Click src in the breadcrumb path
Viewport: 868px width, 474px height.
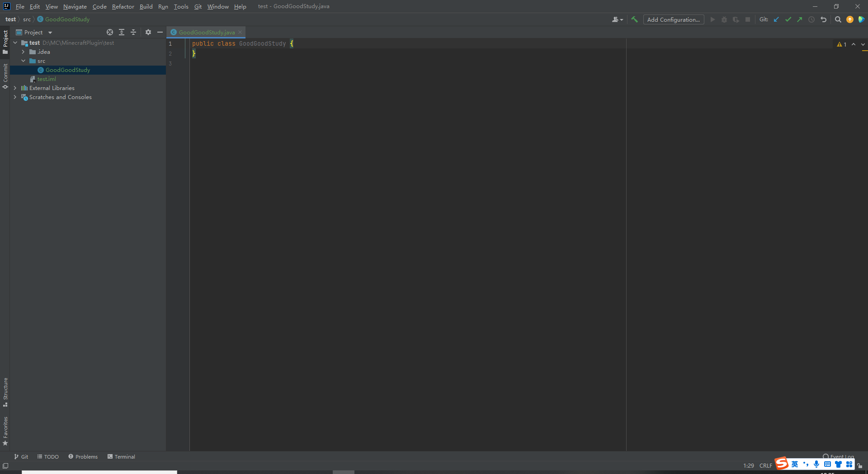(27, 19)
